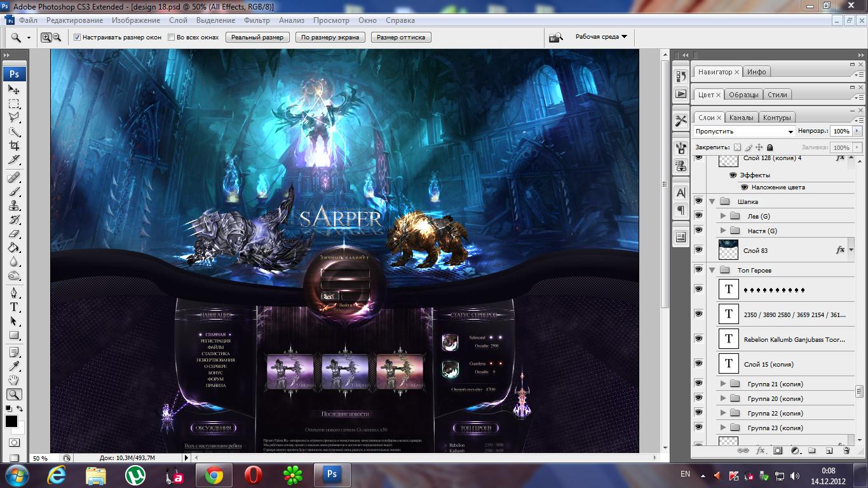Screen dimensions: 868x488
Task: Collapse the Топ Героев group triangle
Action: coord(712,270)
